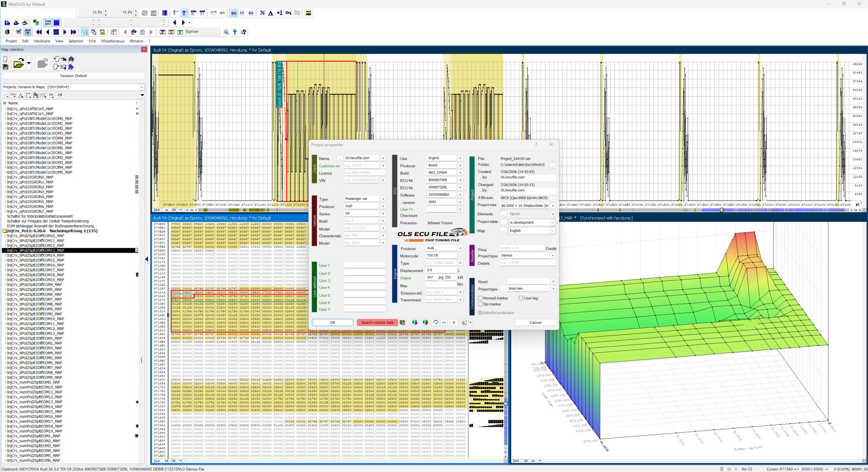Click OK in Project properties
The height and width of the screenshot is (472, 868).
coord(333,322)
